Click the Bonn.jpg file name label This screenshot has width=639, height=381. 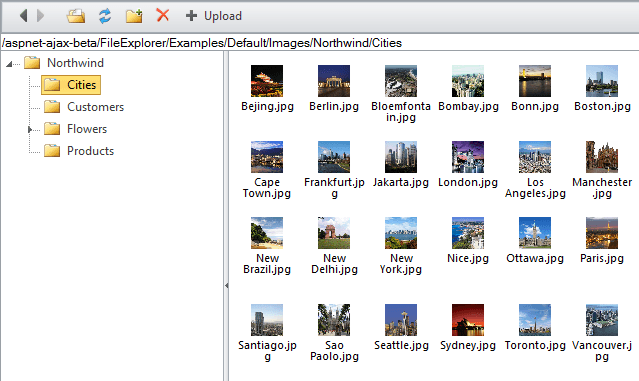point(535,106)
